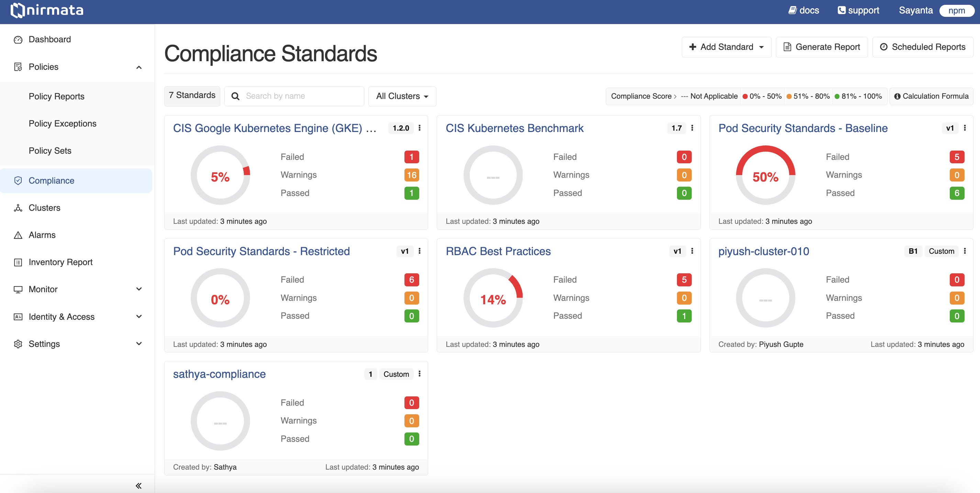This screenshot has height=493, width=980.
Task: Open Policy Sets in sidebar
Action: [50, 151]
